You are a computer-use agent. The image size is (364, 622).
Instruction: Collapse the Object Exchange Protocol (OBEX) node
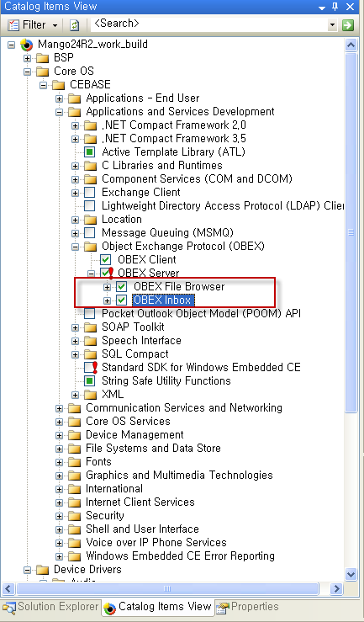[75, 247]
